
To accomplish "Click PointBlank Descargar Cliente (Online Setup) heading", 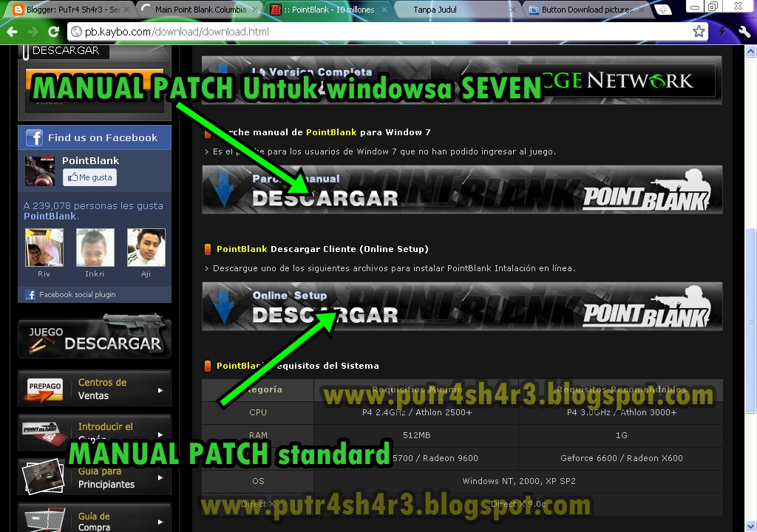I will [322, 249].
